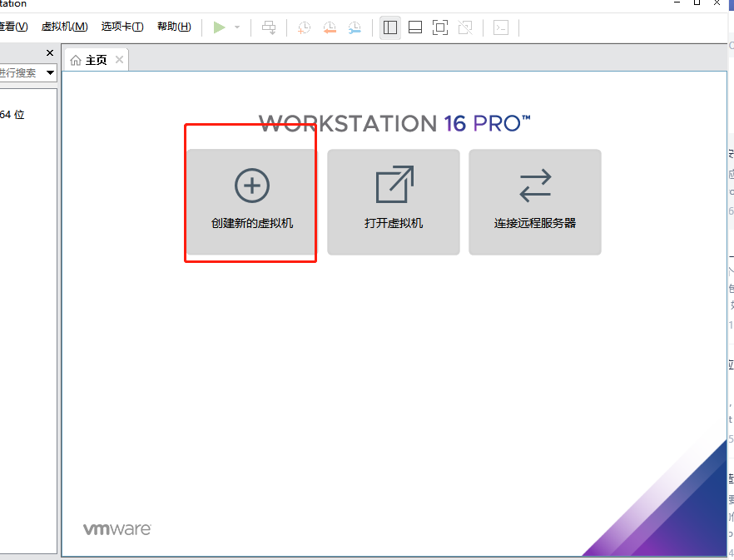Click the green power-on play icon
The width and height of the screenshot is (734, 560).
point(219,27)
